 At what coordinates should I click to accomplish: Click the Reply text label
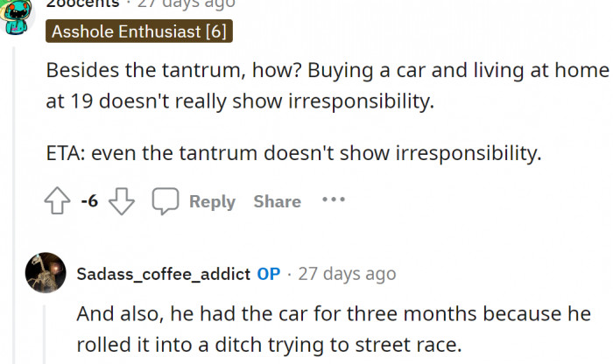click(212, 201)
